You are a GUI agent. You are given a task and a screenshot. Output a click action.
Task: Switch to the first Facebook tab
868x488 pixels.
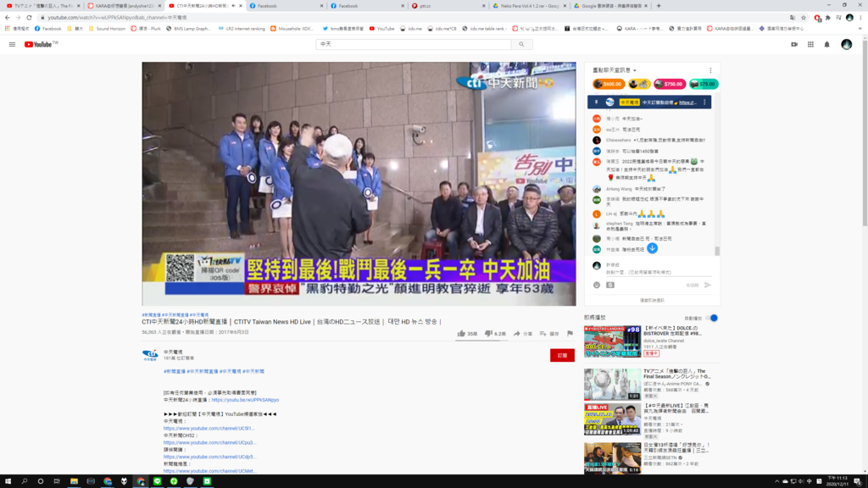[287, 6]
